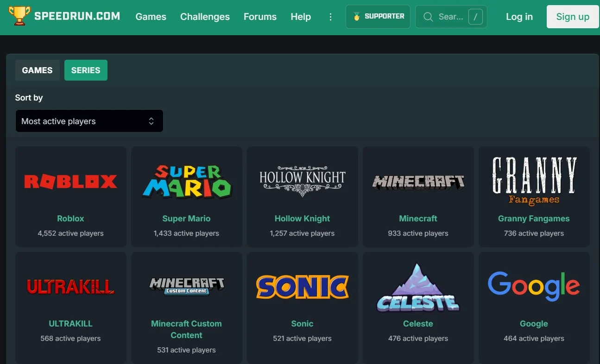Open the Roblox series title link
The image size is (600, 364).
pos(70,219)
